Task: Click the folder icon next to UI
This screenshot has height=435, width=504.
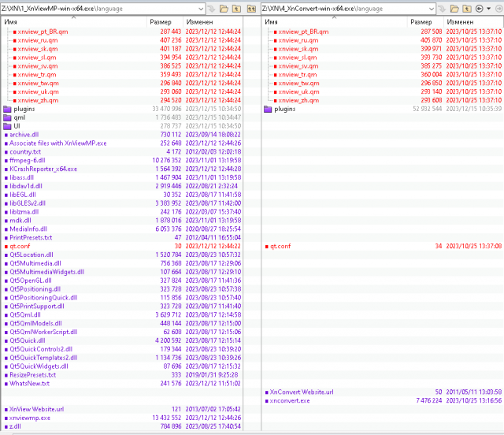Action: click(7, 126)
